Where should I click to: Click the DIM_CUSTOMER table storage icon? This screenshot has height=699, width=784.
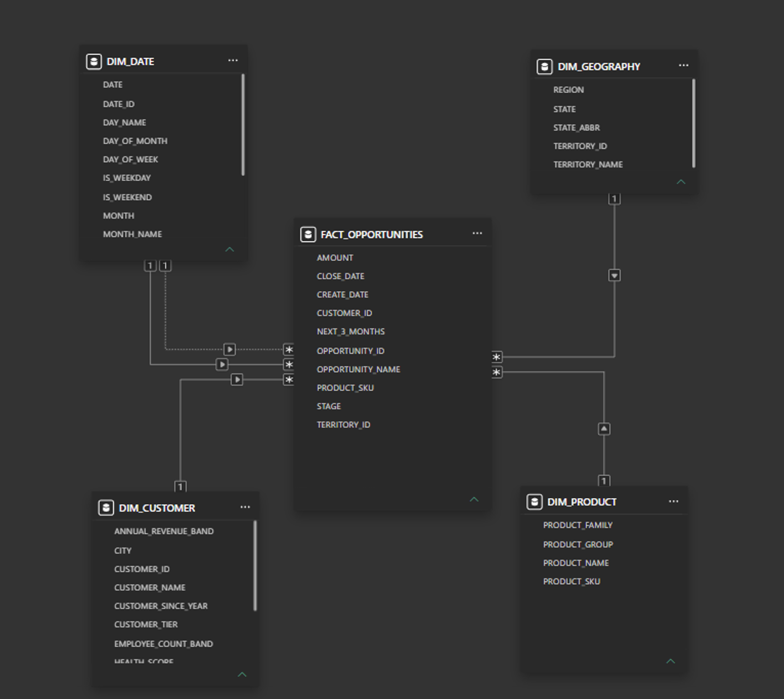(106, 508)
